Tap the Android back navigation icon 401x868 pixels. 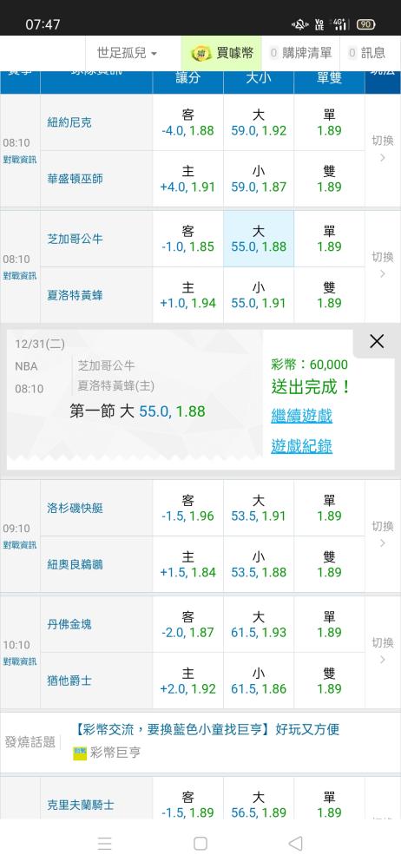(296, 843)
